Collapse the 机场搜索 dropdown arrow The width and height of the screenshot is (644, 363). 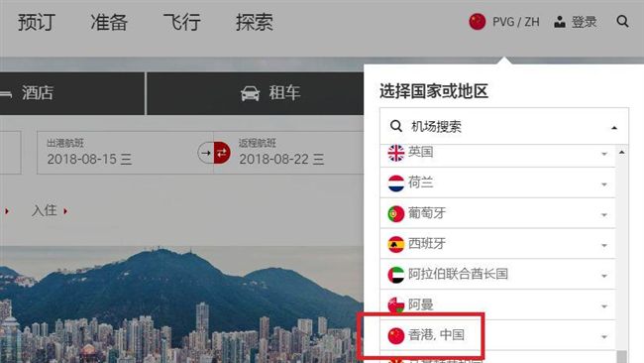(x=614, y=128)
